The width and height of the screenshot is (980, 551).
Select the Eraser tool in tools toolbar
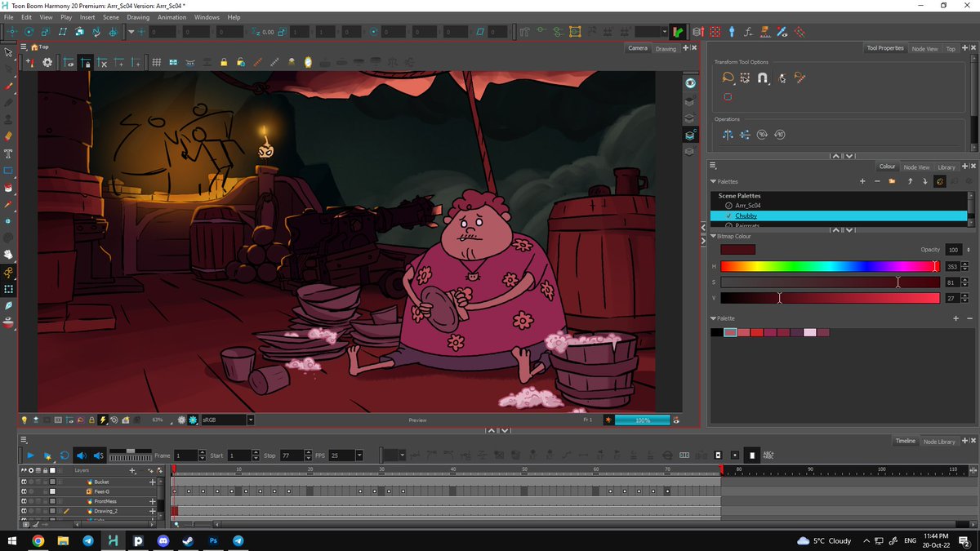[x=8, y=136]
